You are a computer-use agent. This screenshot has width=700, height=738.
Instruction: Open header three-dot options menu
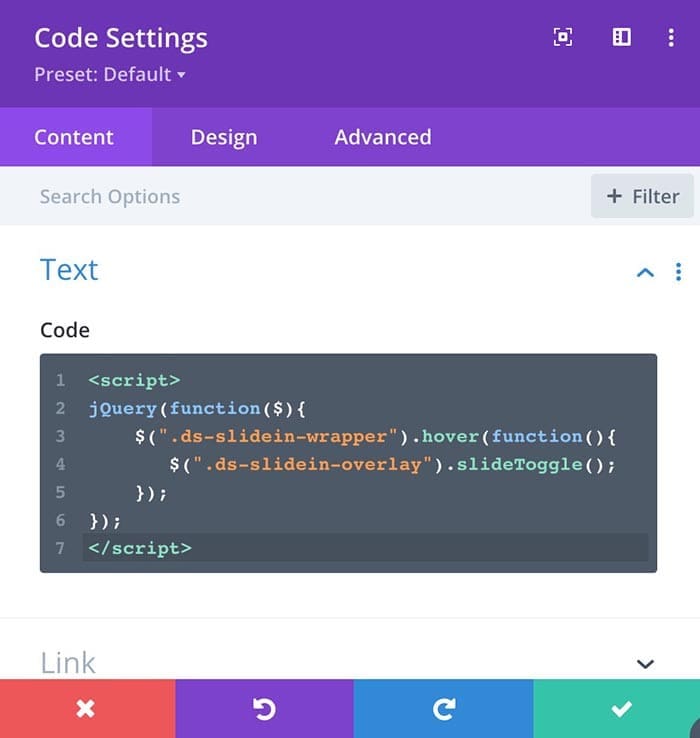[671, 38]
